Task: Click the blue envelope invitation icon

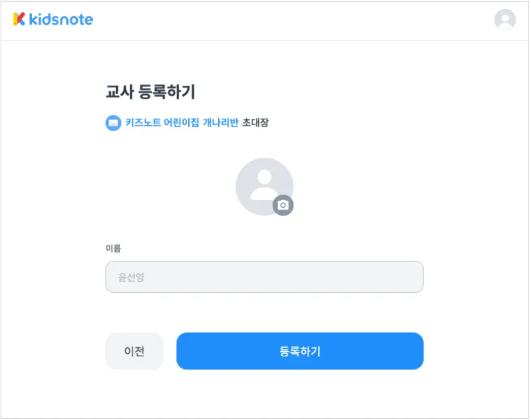Action: tap(113, 123)
